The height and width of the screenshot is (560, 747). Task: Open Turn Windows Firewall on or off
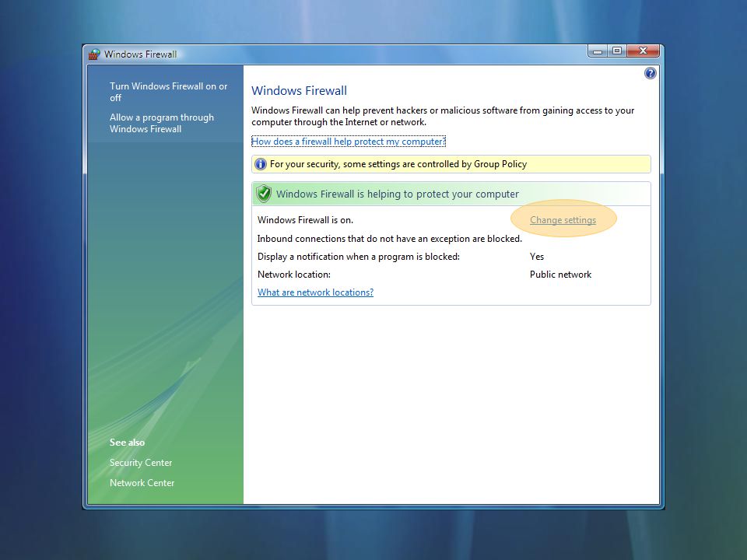coord(168,92)
